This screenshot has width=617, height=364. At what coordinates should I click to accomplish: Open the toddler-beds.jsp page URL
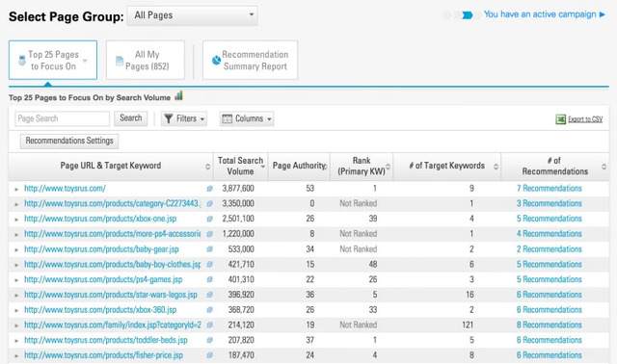click(x=106, y=341)
